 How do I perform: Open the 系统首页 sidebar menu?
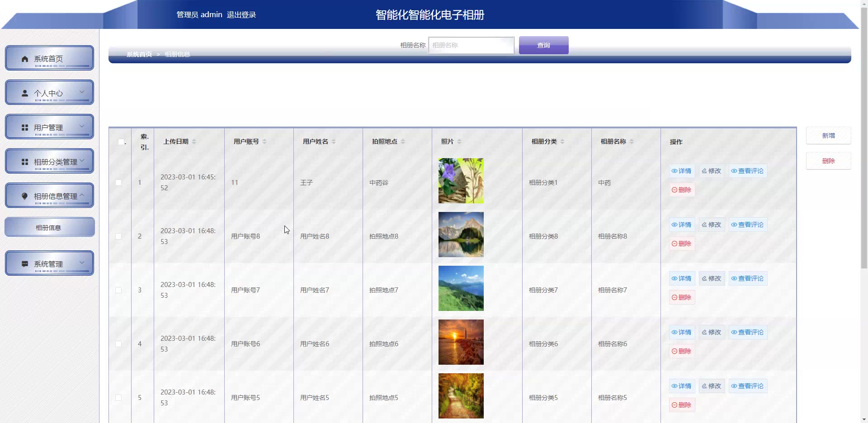tap(49, 58)
